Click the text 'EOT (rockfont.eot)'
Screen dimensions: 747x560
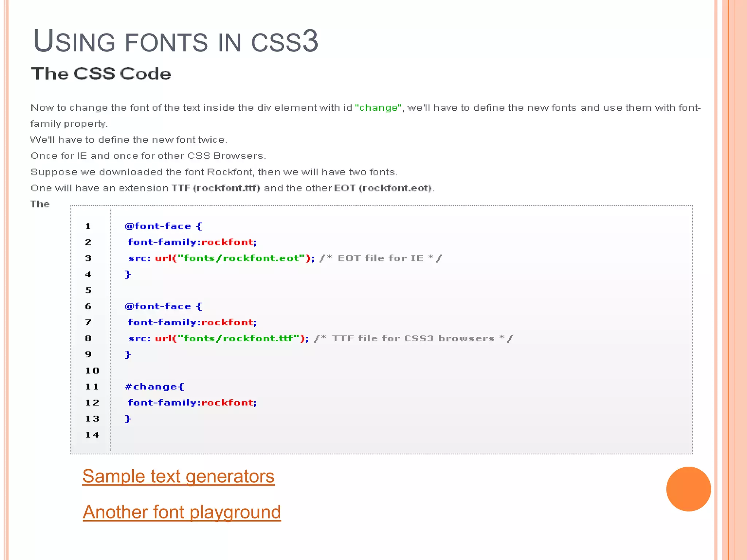[x=383, y=188]
